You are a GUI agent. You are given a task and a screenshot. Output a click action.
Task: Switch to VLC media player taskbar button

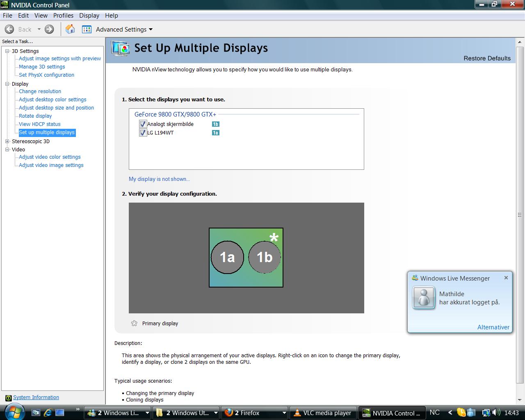click(323, 413)
